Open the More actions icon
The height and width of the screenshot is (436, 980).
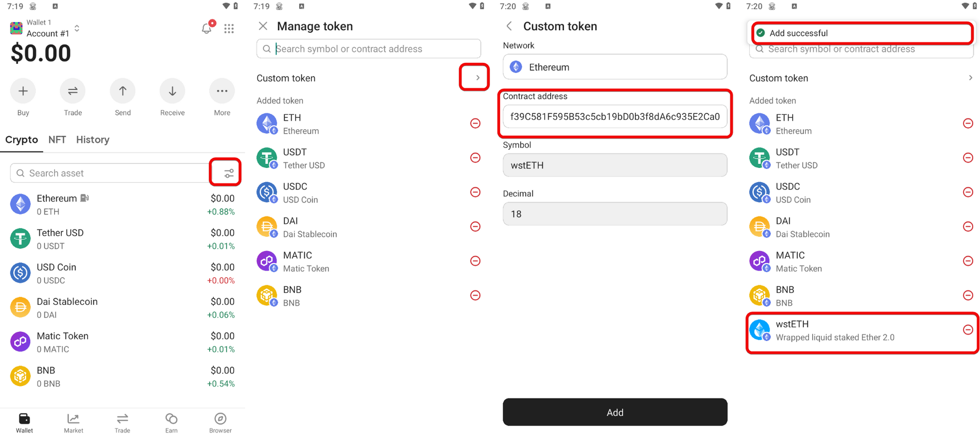(x=222, y=91)
